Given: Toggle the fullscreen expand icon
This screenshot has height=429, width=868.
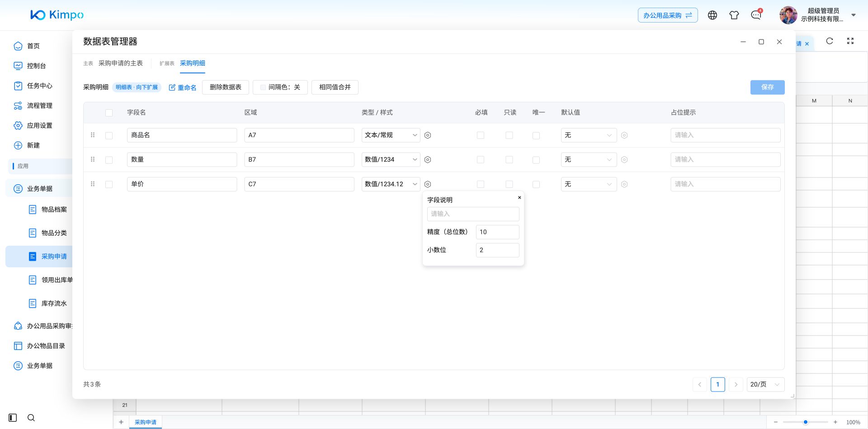Looking at the screenshot, I should (850, 41).
